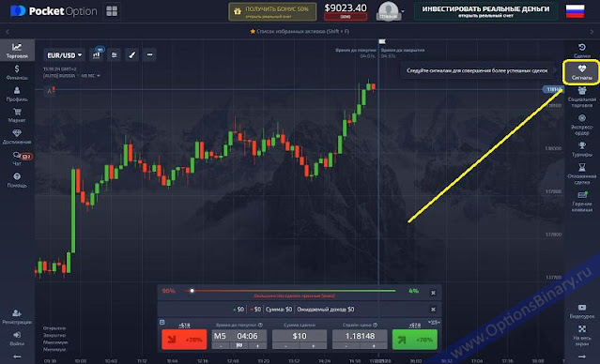Open the Russian flag language selector

tap(575, 11)
